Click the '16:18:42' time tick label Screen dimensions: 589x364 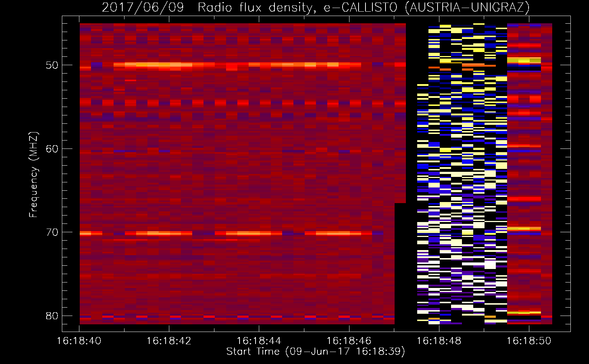pyautogui.click(x=169, y=341)
